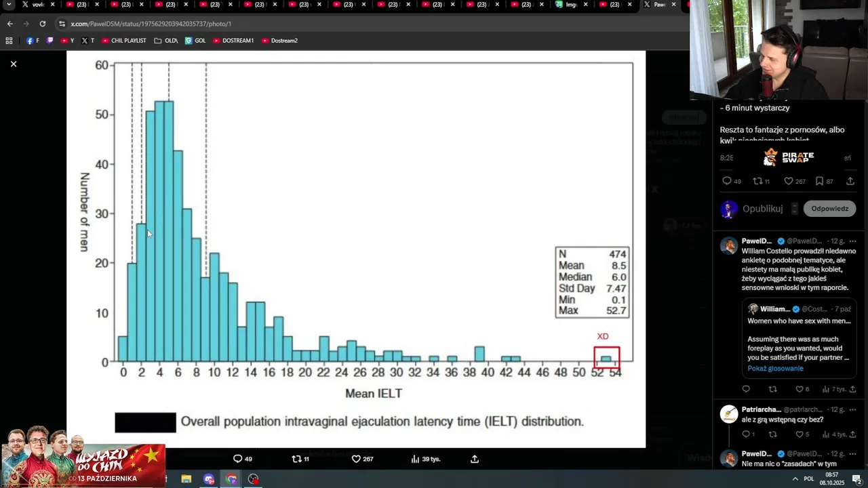Open more options on last PawelD reply
The width and height of the screenshot is (868, 488).
click(x=853, y=454)
